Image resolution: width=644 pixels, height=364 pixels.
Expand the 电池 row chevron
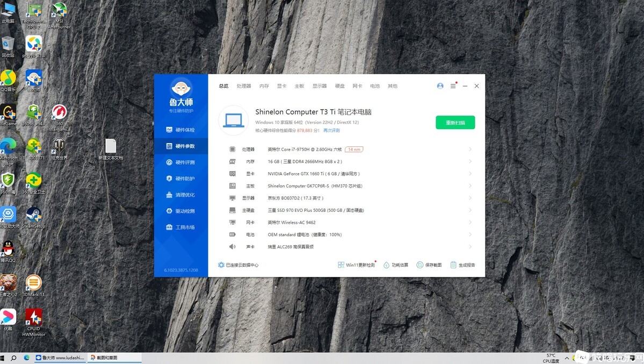470,234
